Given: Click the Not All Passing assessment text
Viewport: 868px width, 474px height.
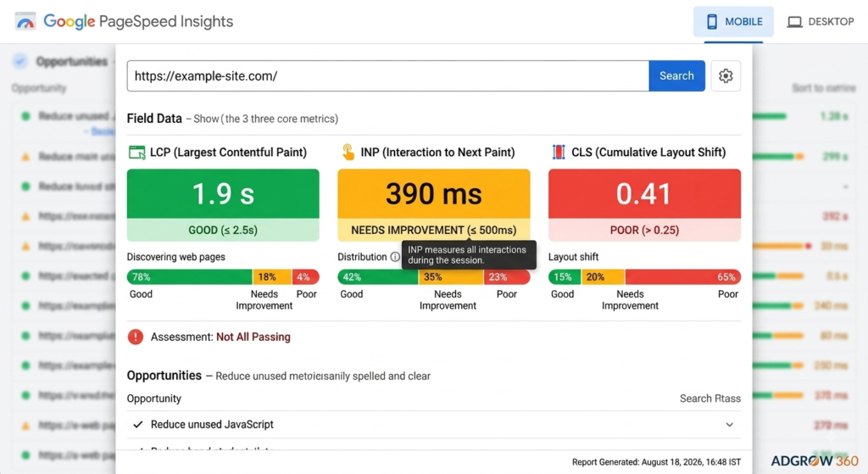Looking at the screenshot, I should click(x=253, y=337).
